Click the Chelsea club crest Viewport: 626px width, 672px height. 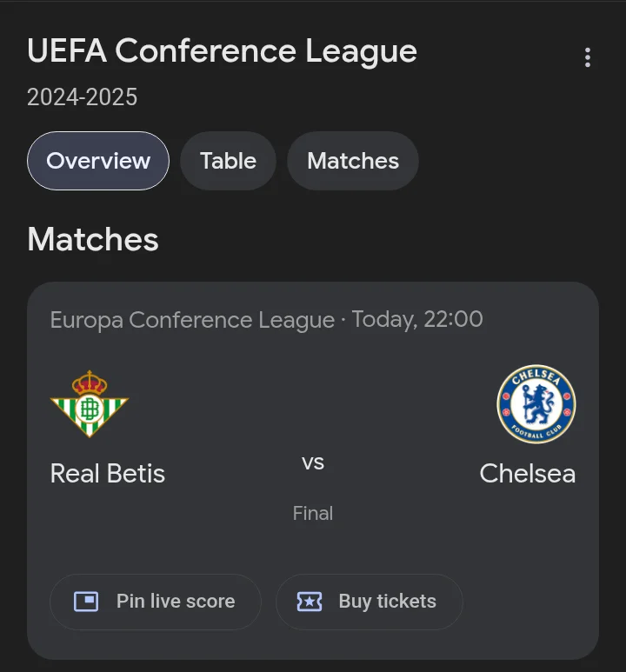coord(536,403)
